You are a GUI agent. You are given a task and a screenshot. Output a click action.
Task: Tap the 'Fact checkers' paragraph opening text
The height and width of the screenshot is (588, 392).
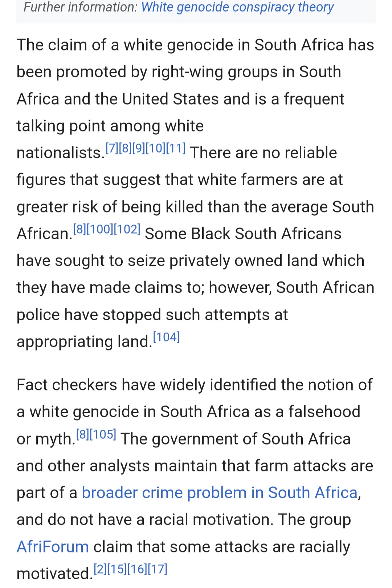coord(67,385)
